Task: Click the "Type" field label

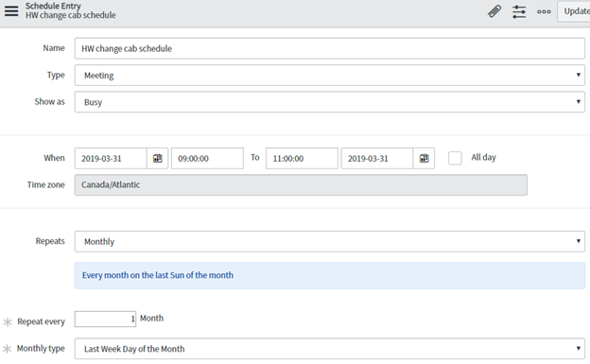Action: 56,75
